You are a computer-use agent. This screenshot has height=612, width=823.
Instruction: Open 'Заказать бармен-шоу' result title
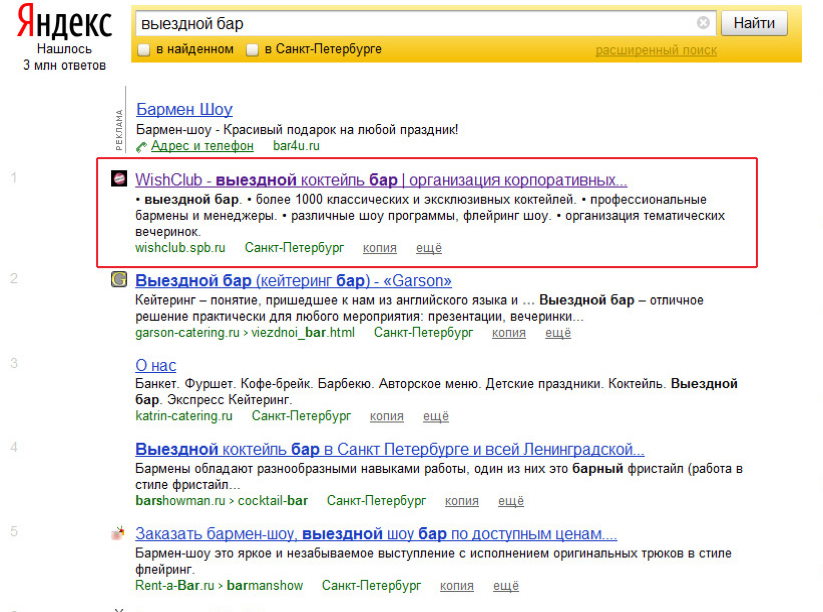(376, 533)
